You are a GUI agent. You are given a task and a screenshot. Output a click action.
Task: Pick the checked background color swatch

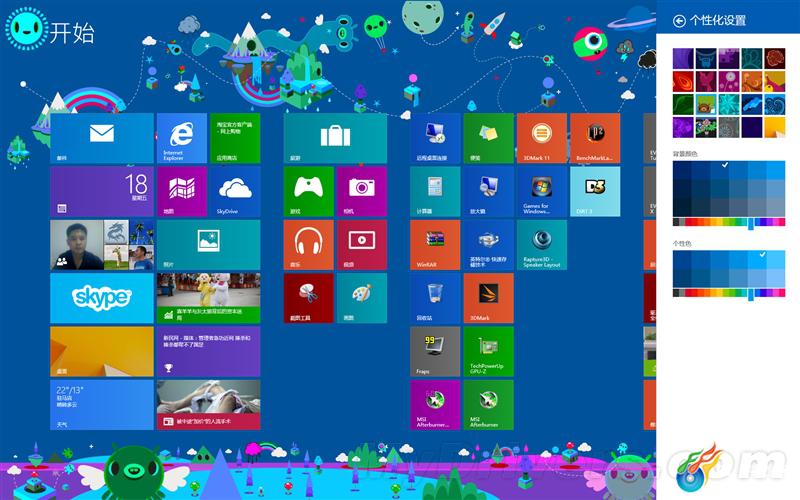[719, 170]
